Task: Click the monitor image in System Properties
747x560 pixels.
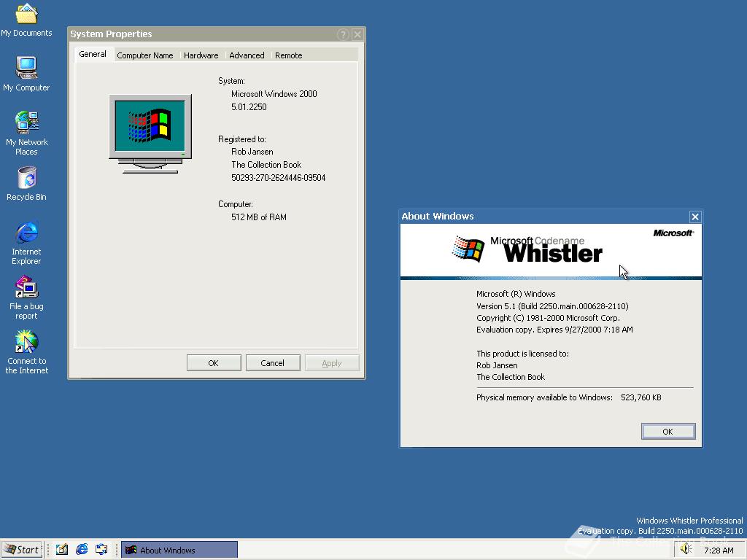Action: tap(150, 134)
